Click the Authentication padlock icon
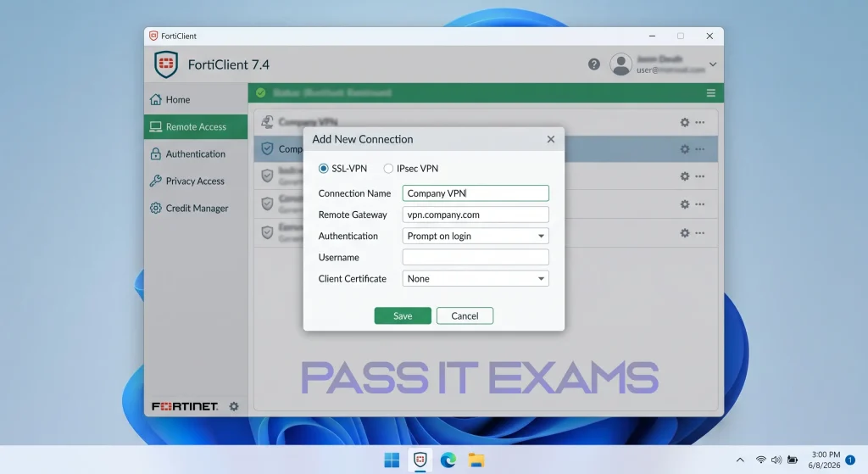The image size is (868, 474). pos(156,154)
